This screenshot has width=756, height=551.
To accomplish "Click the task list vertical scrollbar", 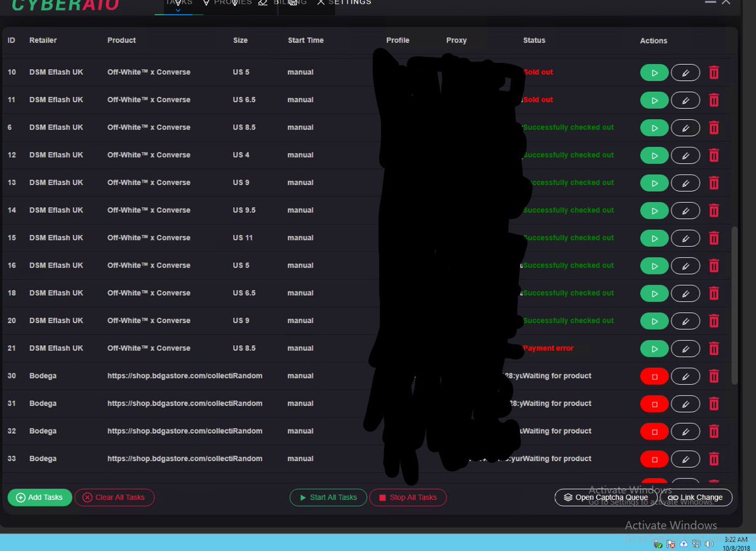I will click(734, 305).
